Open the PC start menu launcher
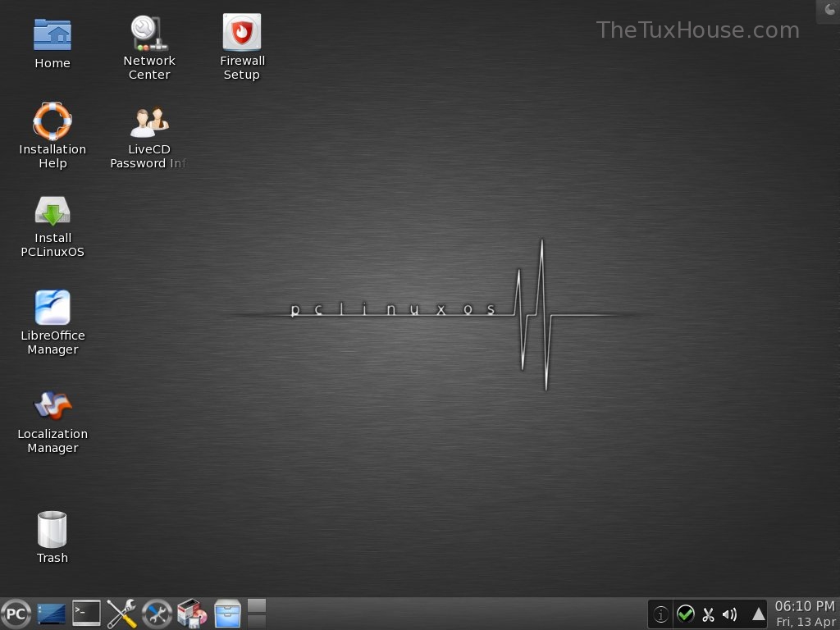The width and height of the screenshot is (840, 630). 16,614
